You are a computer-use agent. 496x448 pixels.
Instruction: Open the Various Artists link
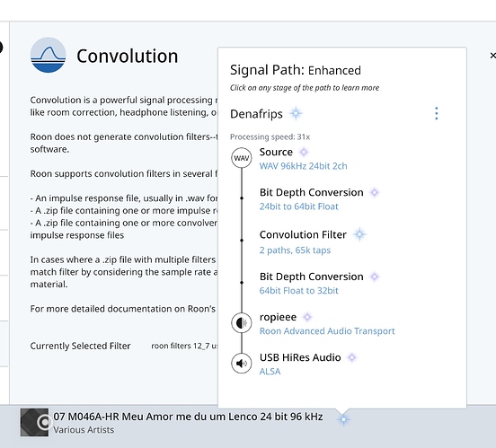point(84,430)
